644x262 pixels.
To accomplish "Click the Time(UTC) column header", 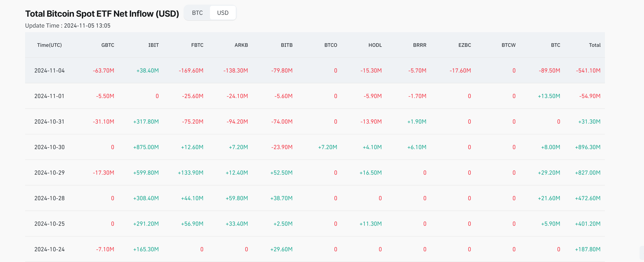I will pyautogui.click(x=49, y=45).
